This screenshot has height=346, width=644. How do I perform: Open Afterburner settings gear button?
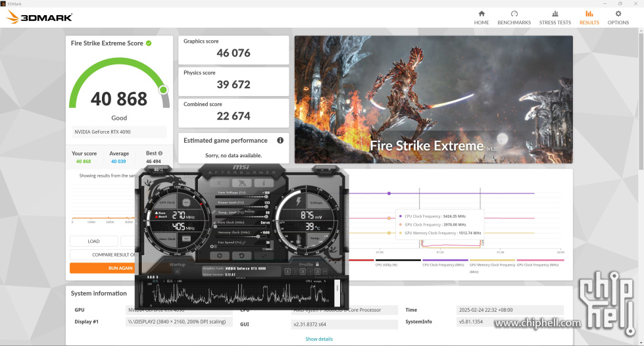(x=219, y=256)
